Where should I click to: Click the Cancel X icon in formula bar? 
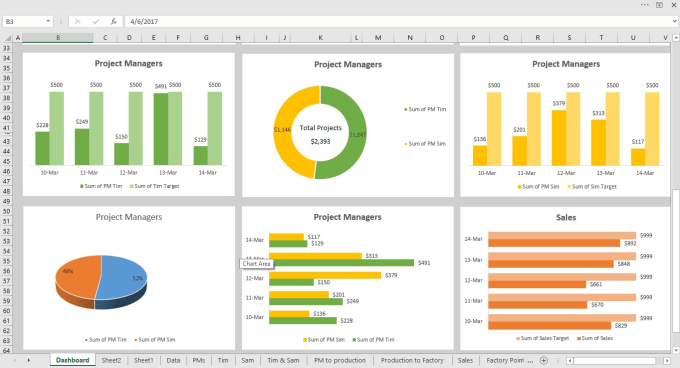pos(78,21)
